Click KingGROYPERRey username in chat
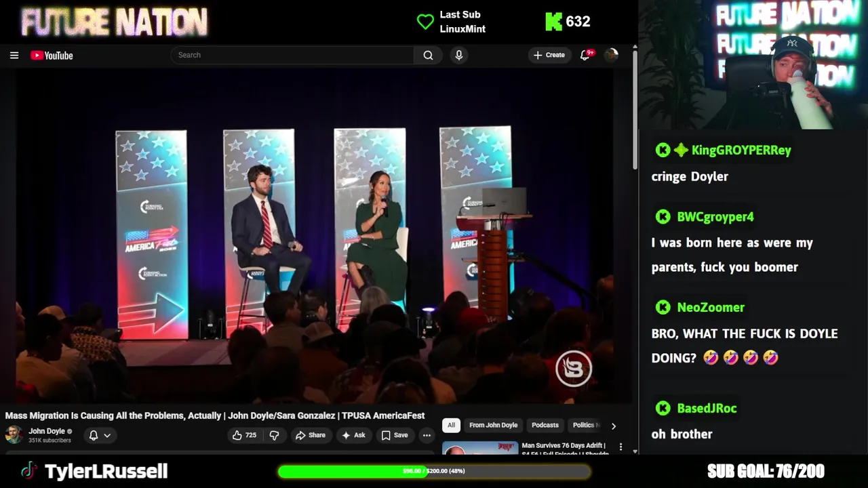This screenshot has width=868, height=488. [x=741, y=150]
